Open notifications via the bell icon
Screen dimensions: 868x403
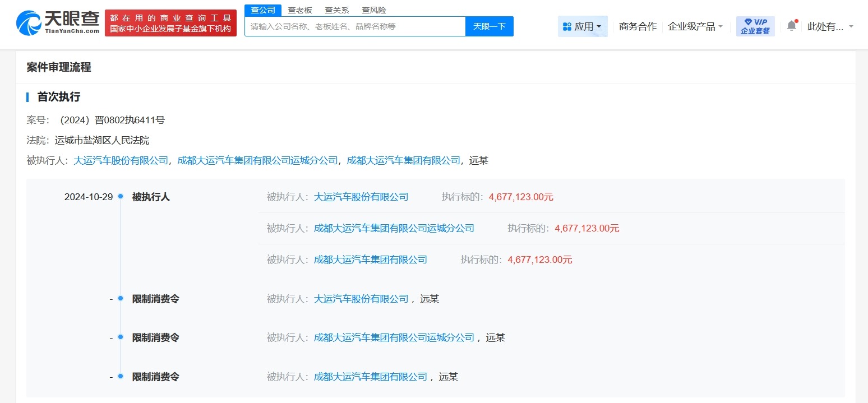click(791, 25)
